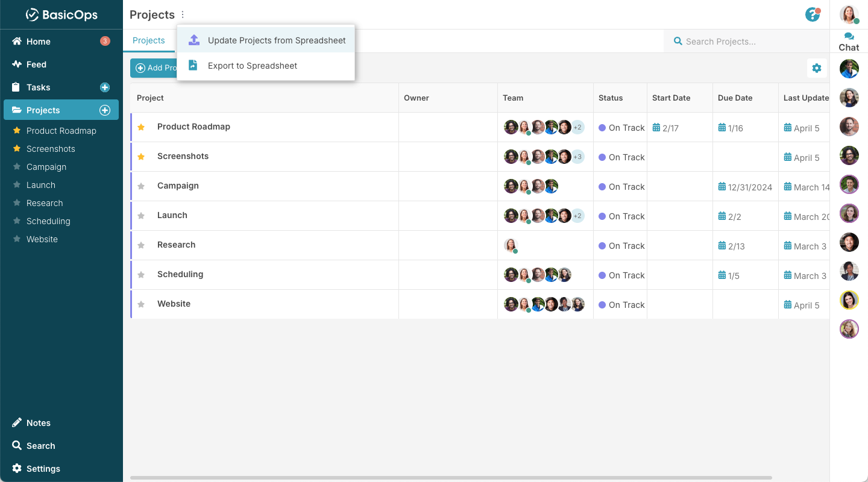The height and width of the screenshot is (482, 868).
Task: Click the horizontal scrollbar at bottom
Action: 451,478
